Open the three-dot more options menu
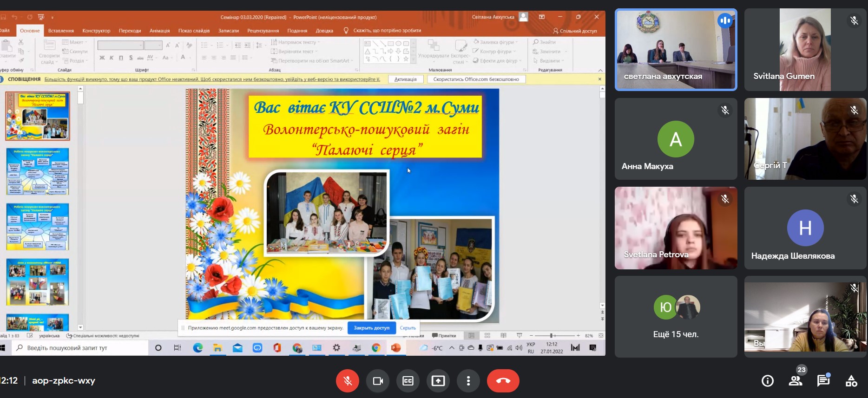This screenshot has height=398, width=868. coord(468,381)
